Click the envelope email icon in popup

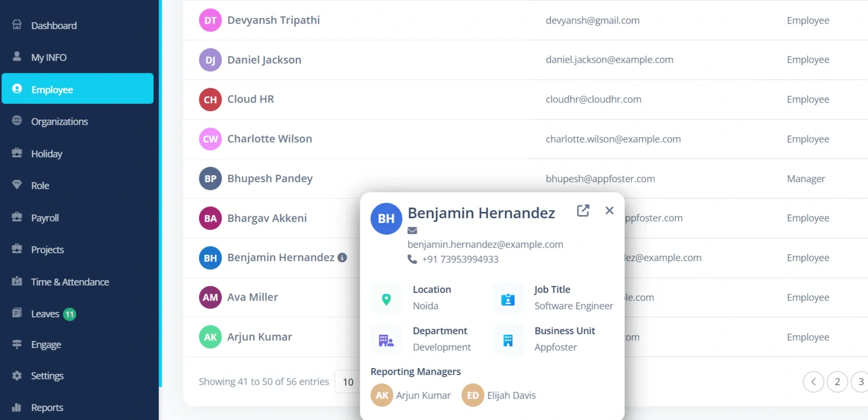[412, 230]
